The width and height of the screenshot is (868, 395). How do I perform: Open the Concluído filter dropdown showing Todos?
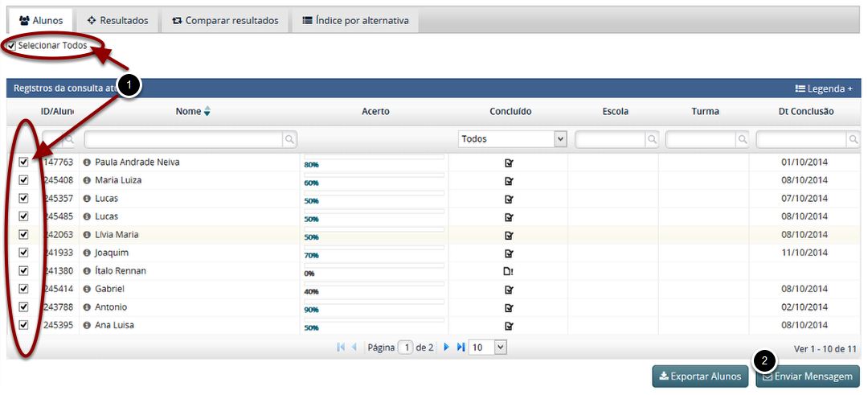[x=512, y=139]
